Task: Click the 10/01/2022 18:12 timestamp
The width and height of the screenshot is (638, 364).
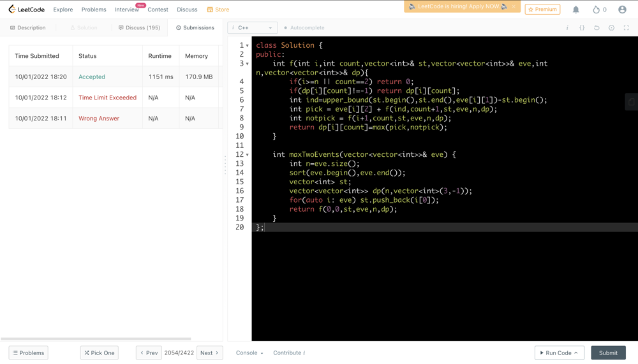Action: click(41, 98)
